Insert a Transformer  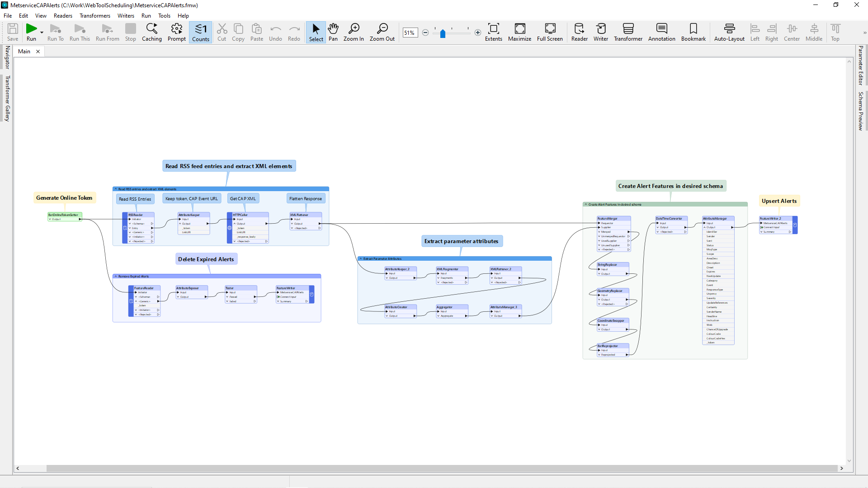pyautogui.click(x=628, y=32)
